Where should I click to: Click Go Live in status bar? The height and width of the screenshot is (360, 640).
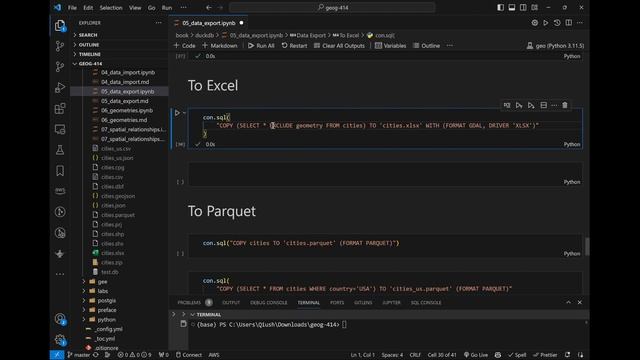(x=476, y=355)
